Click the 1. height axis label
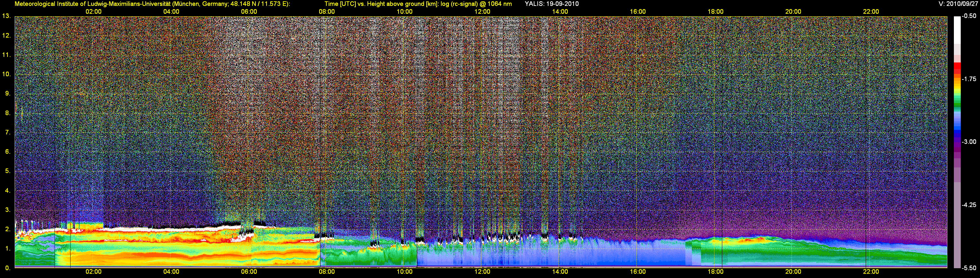Viewport: 980px width, 278px height. click(8, 249)
